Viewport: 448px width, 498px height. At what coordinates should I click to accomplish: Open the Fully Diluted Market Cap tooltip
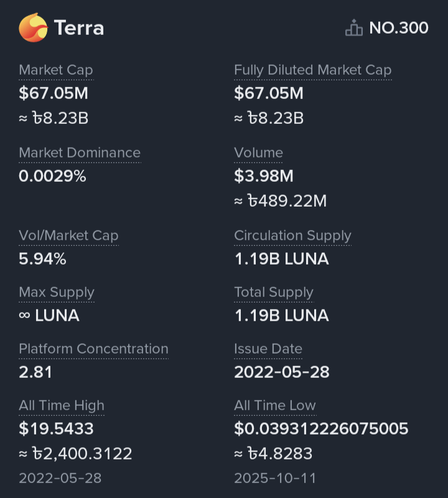coord(312,70)
